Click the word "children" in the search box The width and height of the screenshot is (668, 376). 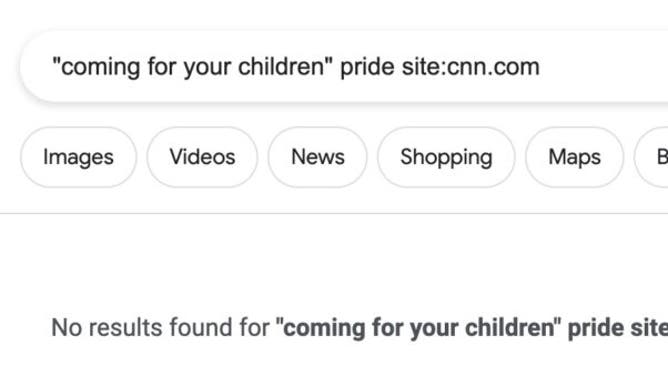click(x=281, y=66)
